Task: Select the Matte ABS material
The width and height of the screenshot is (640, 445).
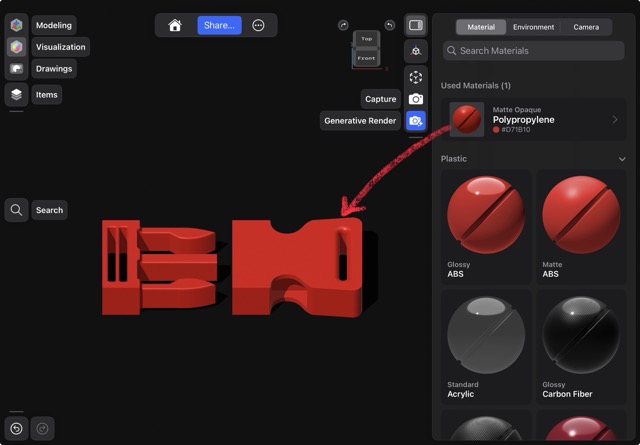Action: [581, 227]
